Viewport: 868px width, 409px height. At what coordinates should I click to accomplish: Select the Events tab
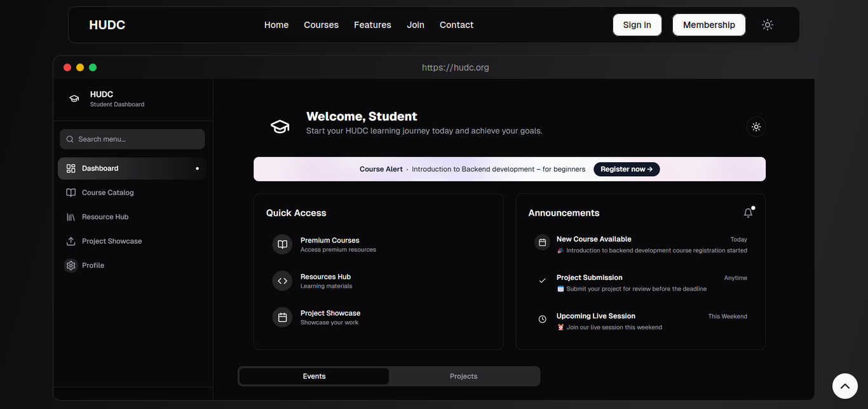pos(314,376)
